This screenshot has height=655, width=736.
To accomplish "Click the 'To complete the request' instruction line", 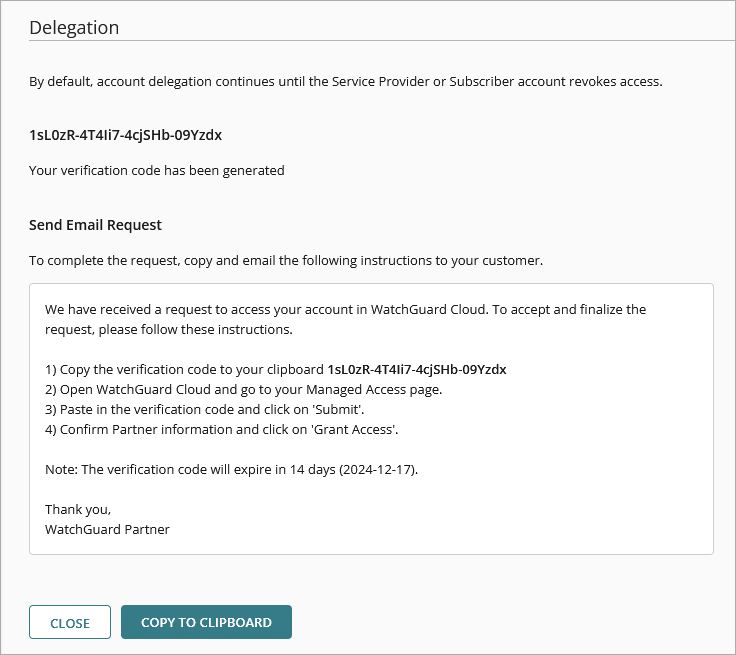I will [x=285, y=260].
